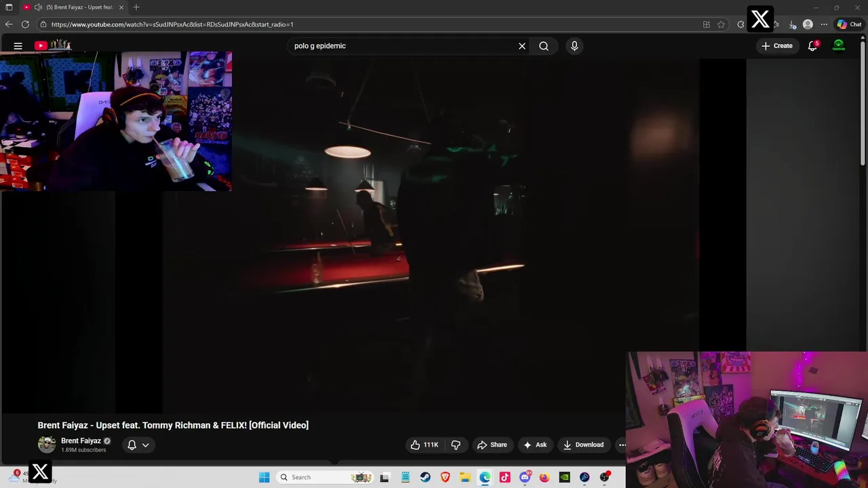Select the video title text
Image resolution: width=868 pixels, height=488 pixels.
click(173, 425)
